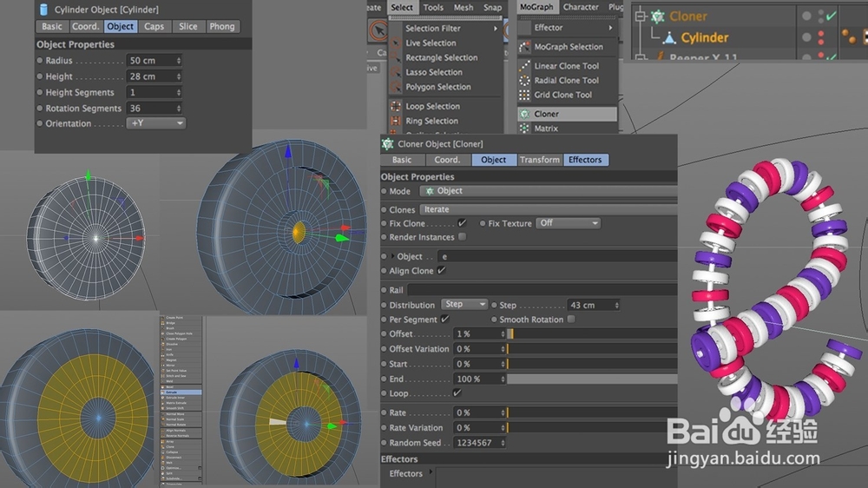Click the Rate slider bar
The width and height of the screenshot is (868, 488).
[592, 412]
